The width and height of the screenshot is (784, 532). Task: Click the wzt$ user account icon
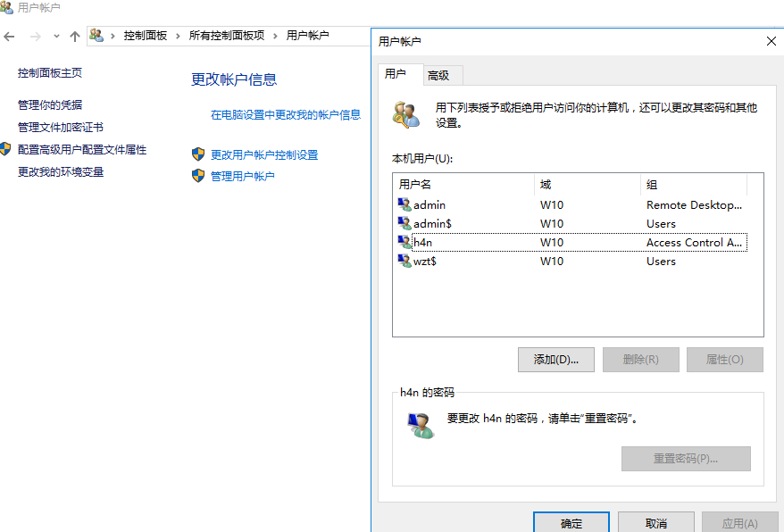coord(405,261)
